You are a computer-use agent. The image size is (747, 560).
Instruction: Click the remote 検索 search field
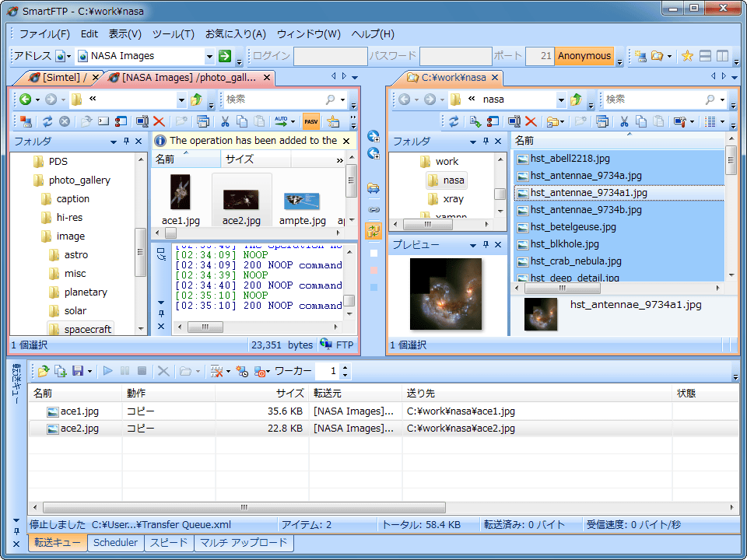click(x=274, y=99)
